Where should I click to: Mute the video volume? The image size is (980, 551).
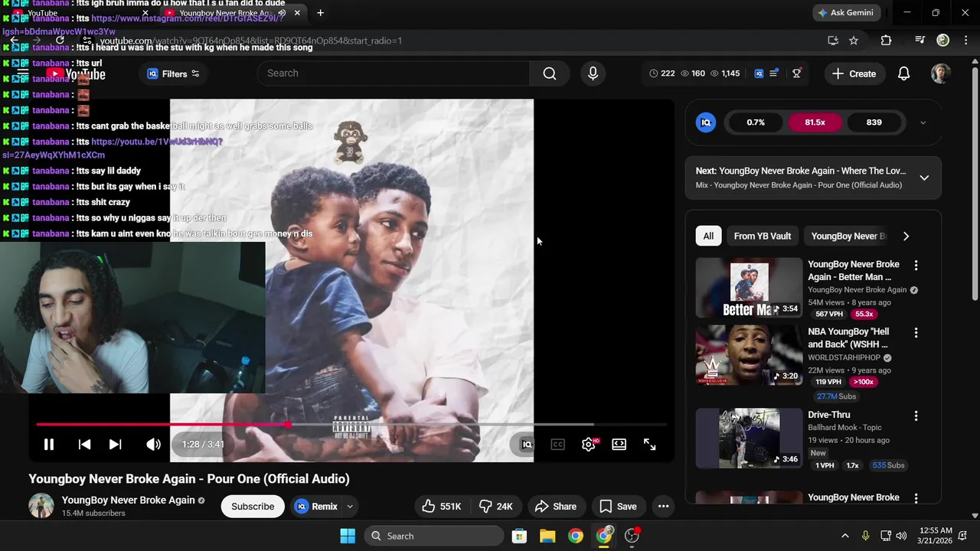click(153, 445)
